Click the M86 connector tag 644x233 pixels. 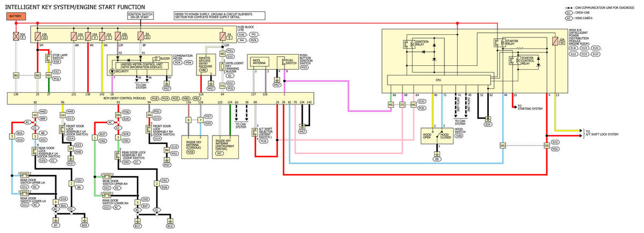[203, 70]
